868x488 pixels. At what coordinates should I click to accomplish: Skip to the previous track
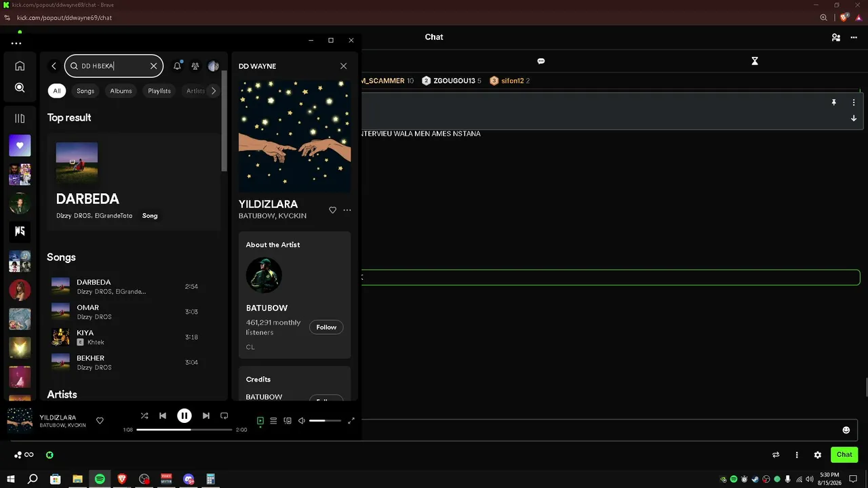coord(163,415)
